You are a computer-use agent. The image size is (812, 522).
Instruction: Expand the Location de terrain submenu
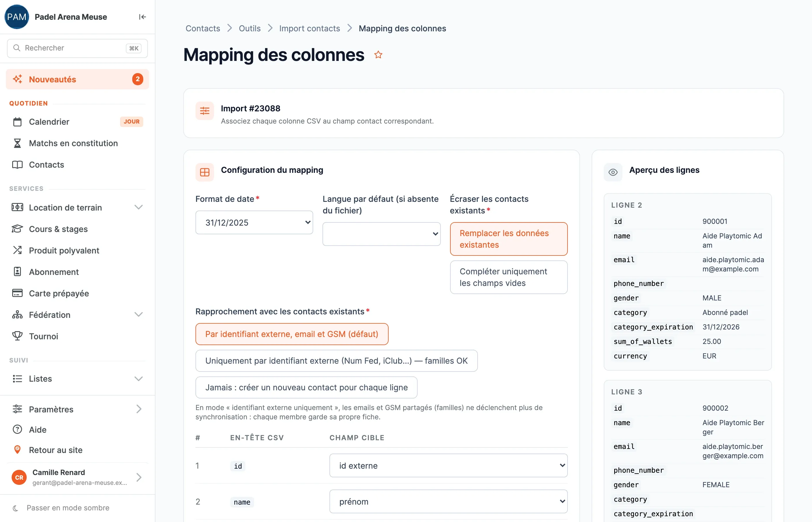(x=139, y=207)
